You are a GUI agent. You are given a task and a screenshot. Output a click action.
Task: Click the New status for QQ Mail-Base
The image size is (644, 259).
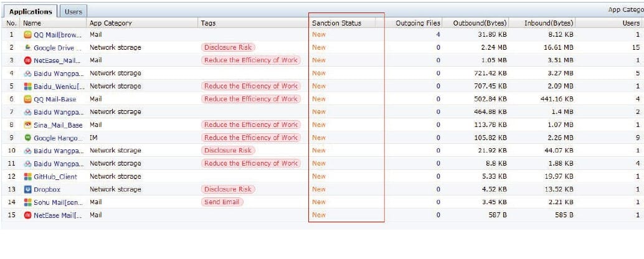[x=319, y=99]
